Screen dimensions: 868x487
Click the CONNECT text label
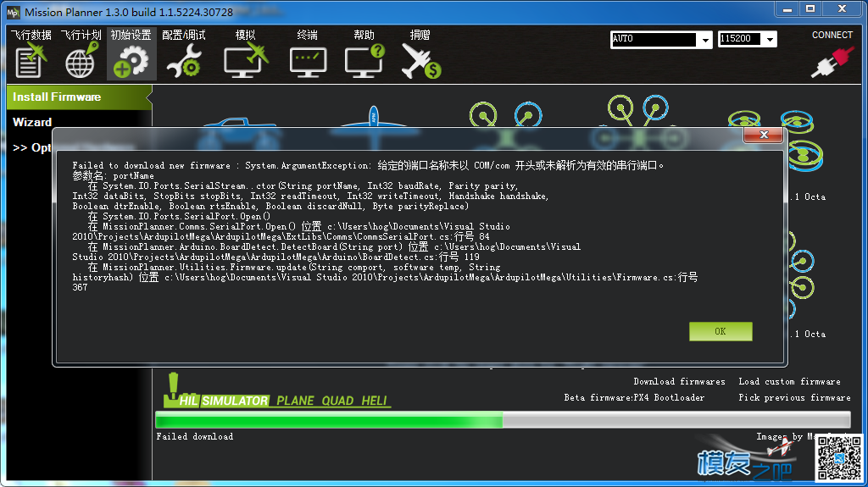832,35
